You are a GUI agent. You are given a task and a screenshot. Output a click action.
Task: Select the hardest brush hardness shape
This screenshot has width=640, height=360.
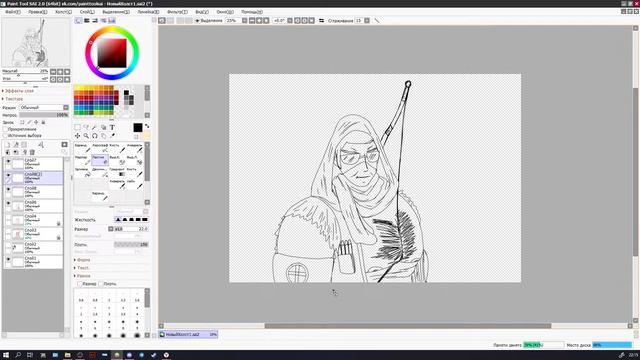click(x=144, y=220)
